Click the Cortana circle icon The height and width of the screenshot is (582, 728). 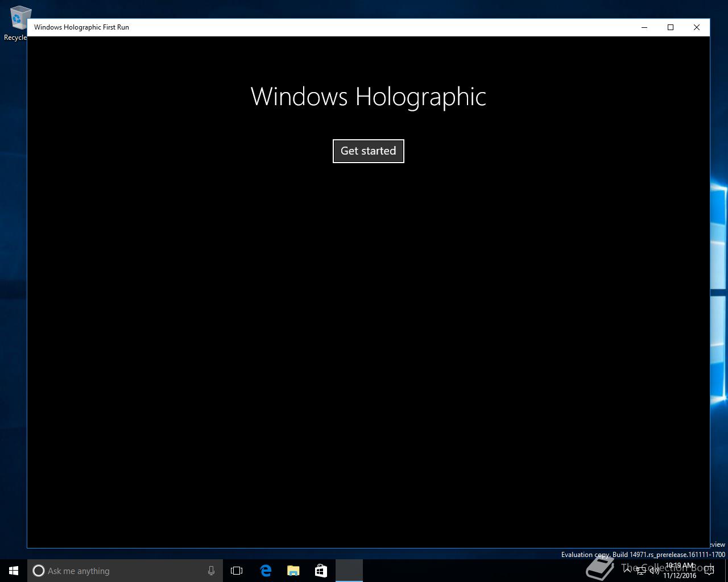click(x=39, y=571)
